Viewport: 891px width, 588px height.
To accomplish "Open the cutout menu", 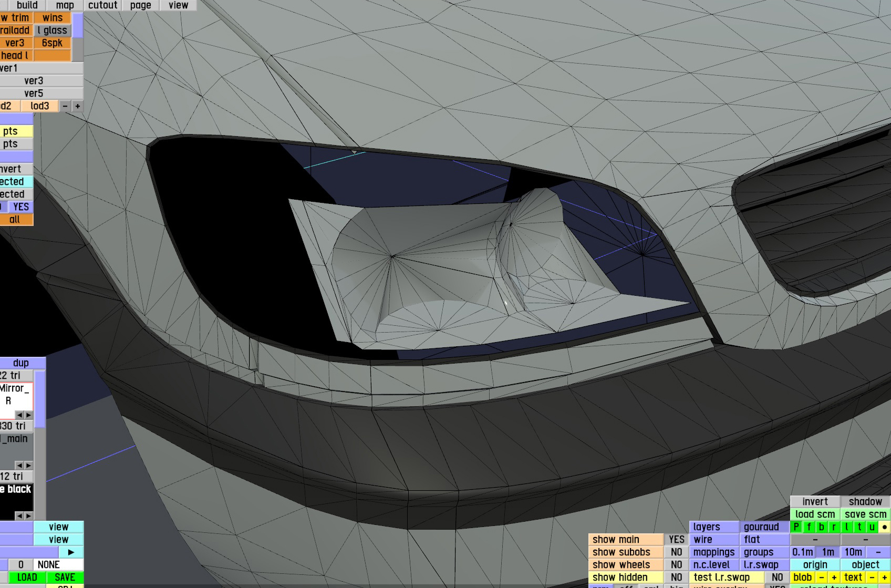I will [103, 5].
